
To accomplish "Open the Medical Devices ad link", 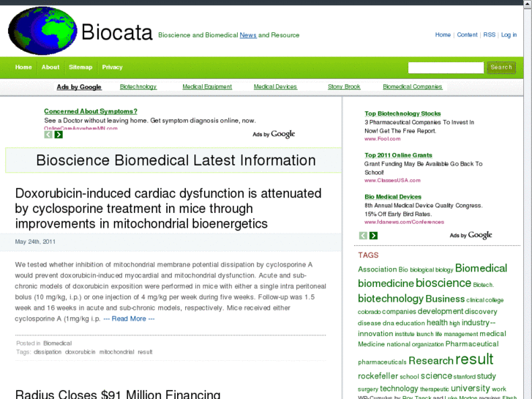I will tap(275, 86).
